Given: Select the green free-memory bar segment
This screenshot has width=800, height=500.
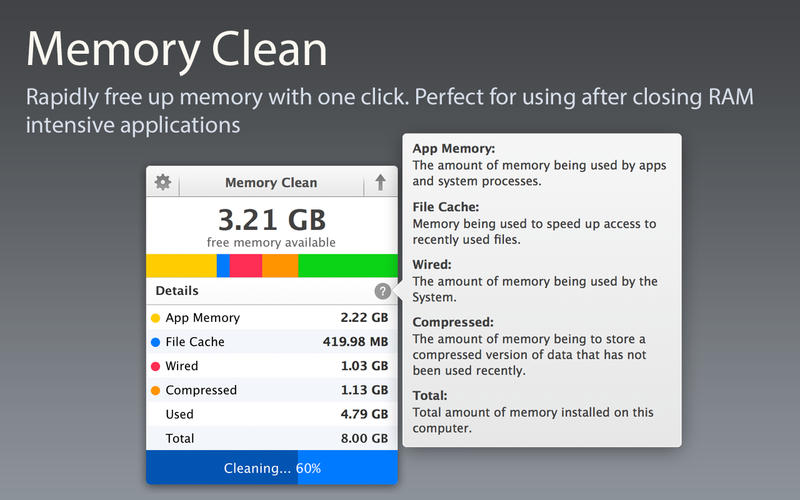Looking at the screenshot, I should pyautogui.click(x=347, y=265).
